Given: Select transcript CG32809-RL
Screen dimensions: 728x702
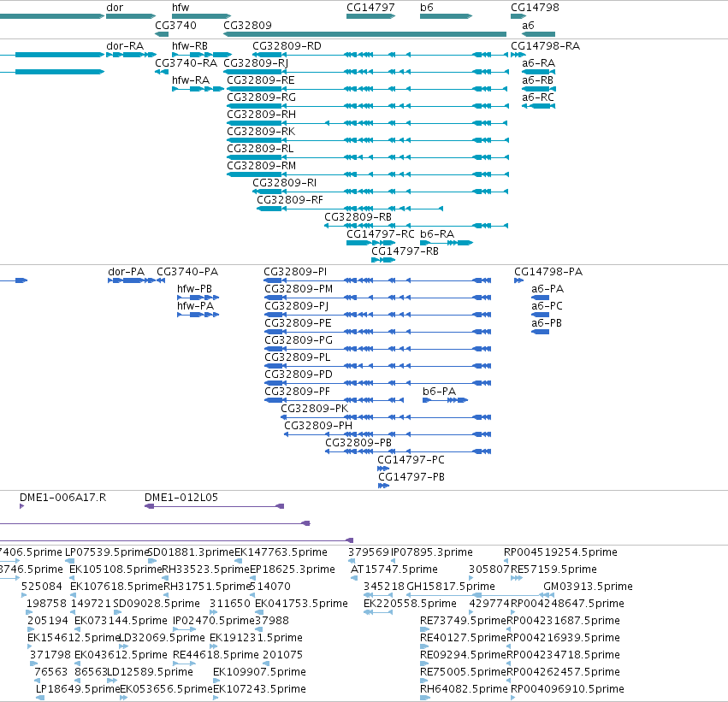Looking at the screenshot, I should click(260, 149).
